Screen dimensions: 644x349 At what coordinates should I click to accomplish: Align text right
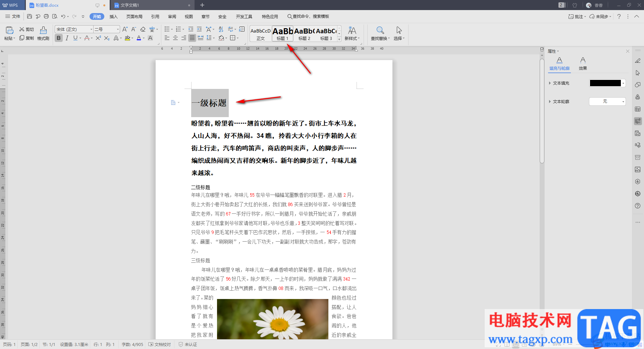184,38
